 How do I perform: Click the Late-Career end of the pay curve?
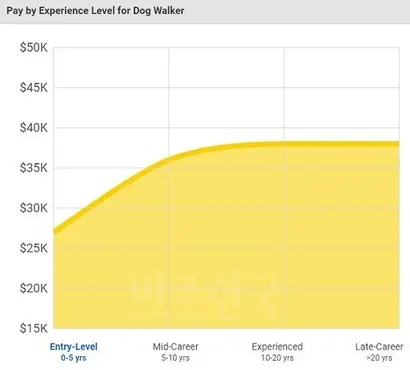click(x=397, y=144)
